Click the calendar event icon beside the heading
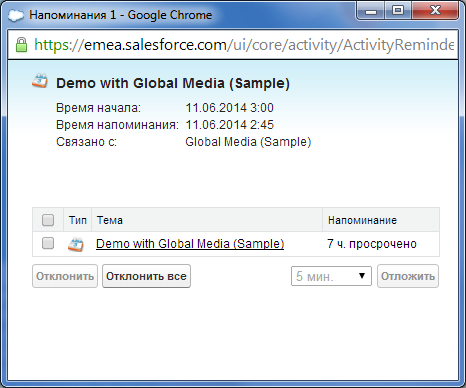The height and width of the screenshot is (388, 466). pyautogui.click(x=40, y=81)
